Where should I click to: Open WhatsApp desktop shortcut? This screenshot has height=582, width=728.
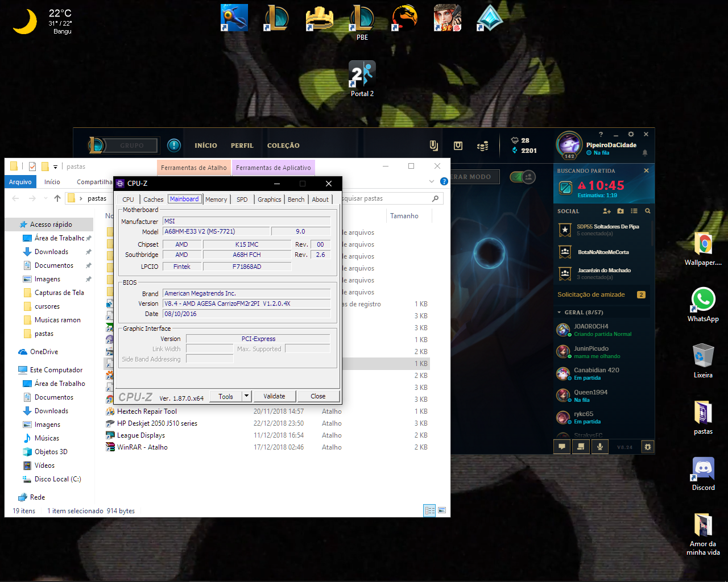pyautogui.click(x=703, y=305)
